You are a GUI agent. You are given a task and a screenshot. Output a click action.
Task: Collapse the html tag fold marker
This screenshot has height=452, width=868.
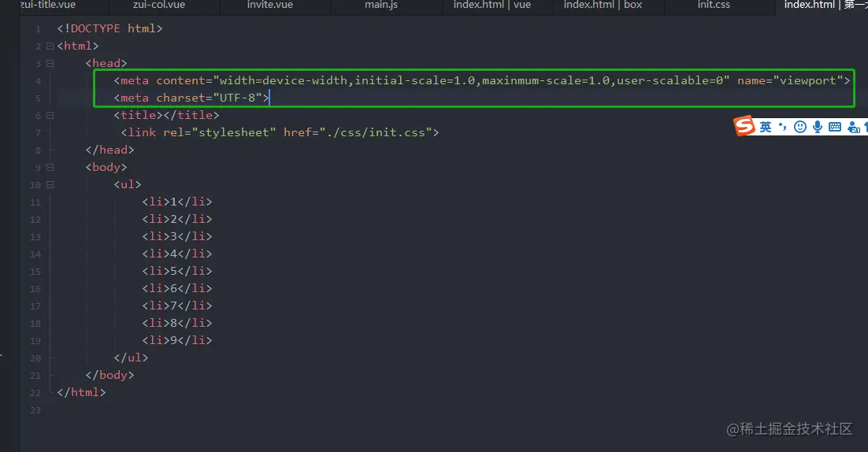click(x=50, y=46)
